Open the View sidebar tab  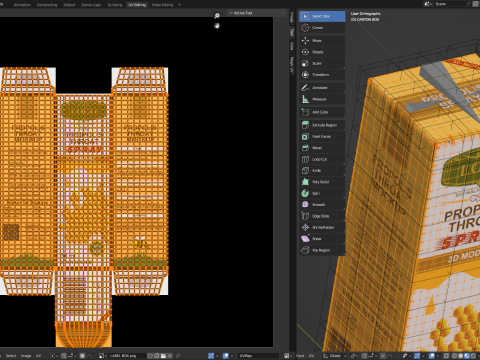(292, 46)
